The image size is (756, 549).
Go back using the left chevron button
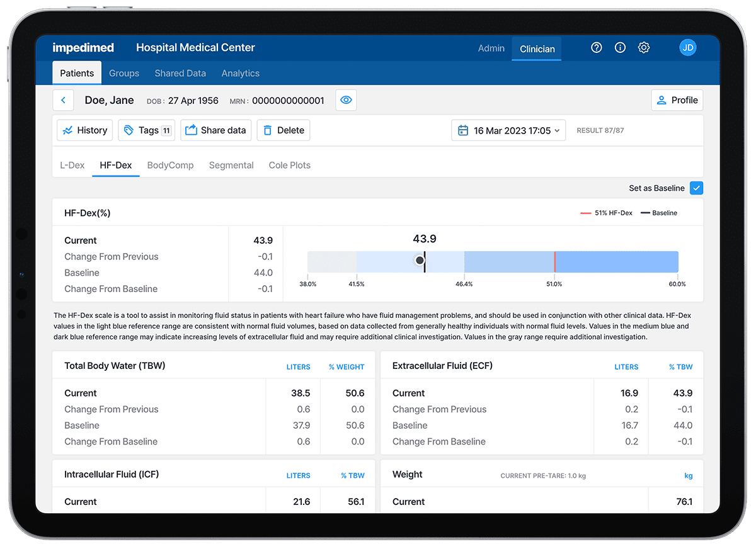(63, 100)
